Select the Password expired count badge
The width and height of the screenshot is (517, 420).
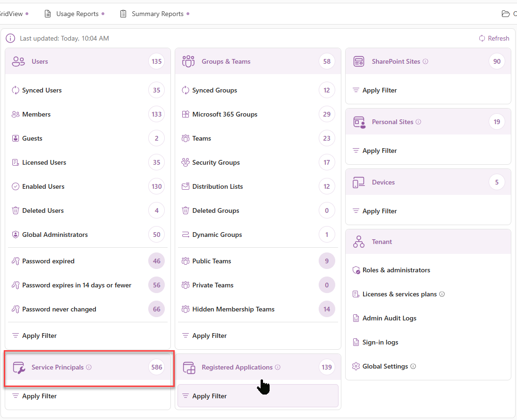157,261
